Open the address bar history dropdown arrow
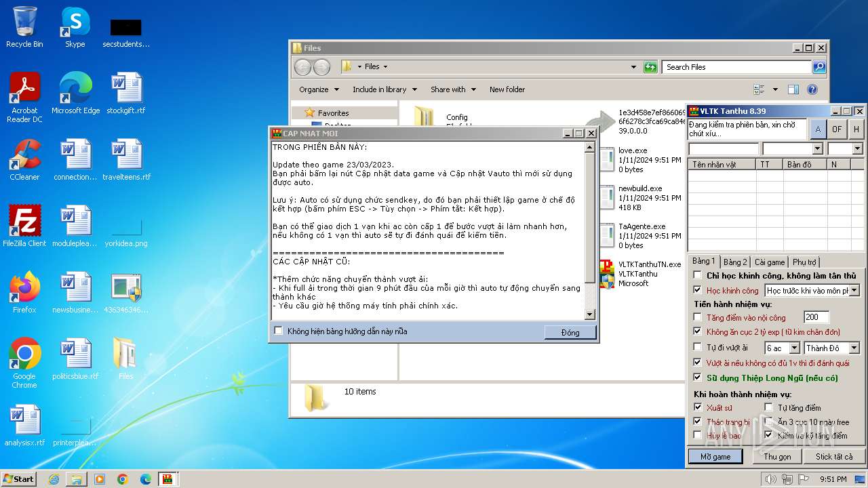 click(x=634, y=67)
